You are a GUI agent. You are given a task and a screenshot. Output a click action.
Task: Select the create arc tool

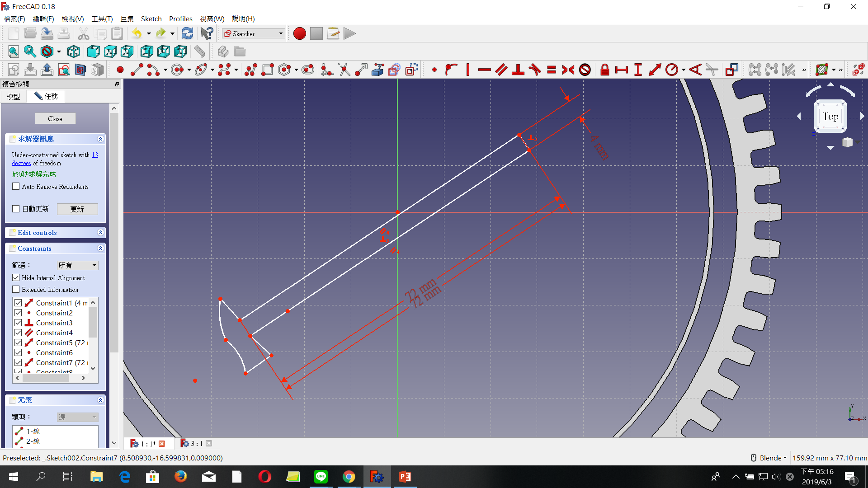153,70
